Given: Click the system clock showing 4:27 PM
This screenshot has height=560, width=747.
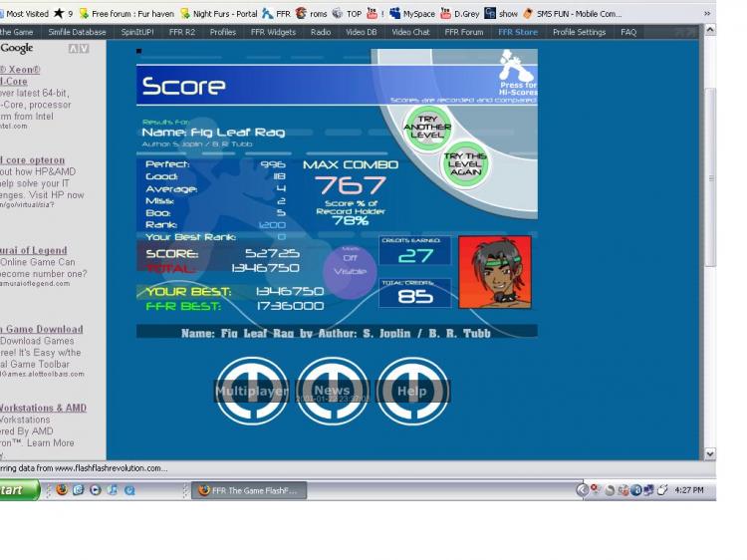Looking at the screenshot, I should (689, 490).
